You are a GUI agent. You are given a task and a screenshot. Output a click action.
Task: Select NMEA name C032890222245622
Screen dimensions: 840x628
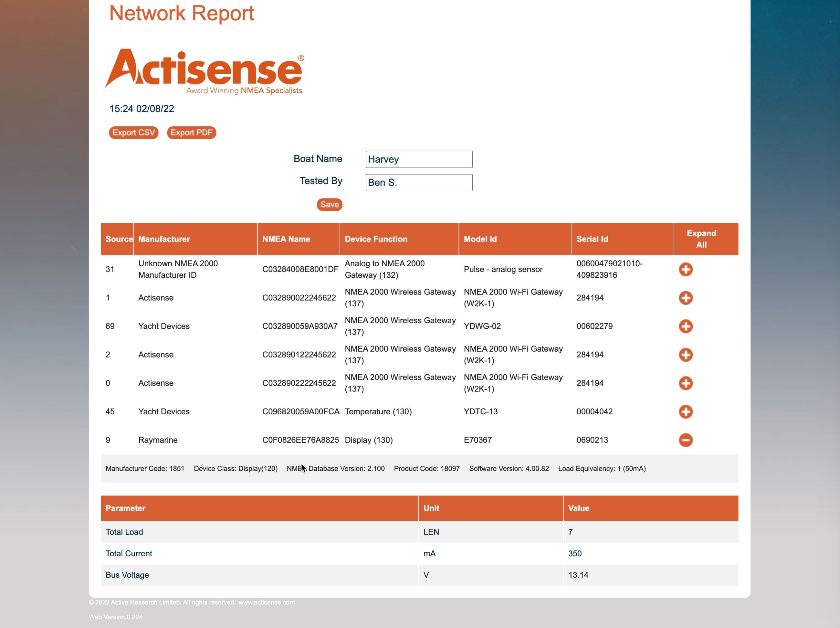point(299,383)
